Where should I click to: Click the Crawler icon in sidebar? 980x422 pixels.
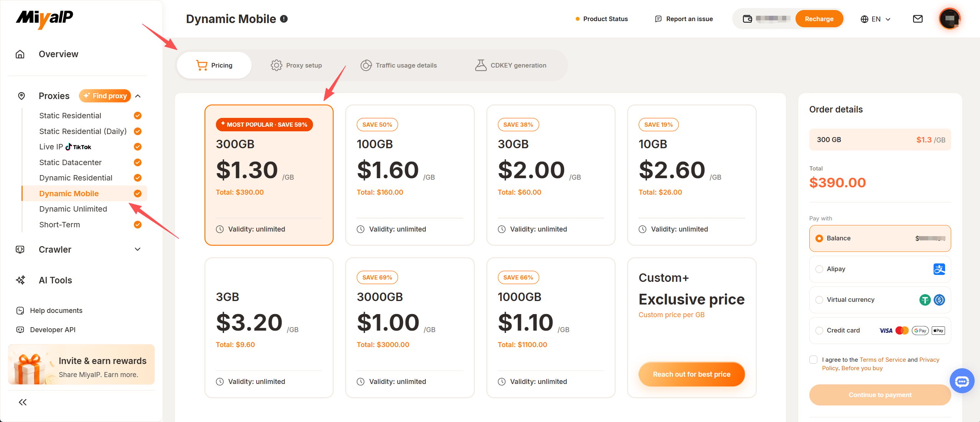point(20,250)
